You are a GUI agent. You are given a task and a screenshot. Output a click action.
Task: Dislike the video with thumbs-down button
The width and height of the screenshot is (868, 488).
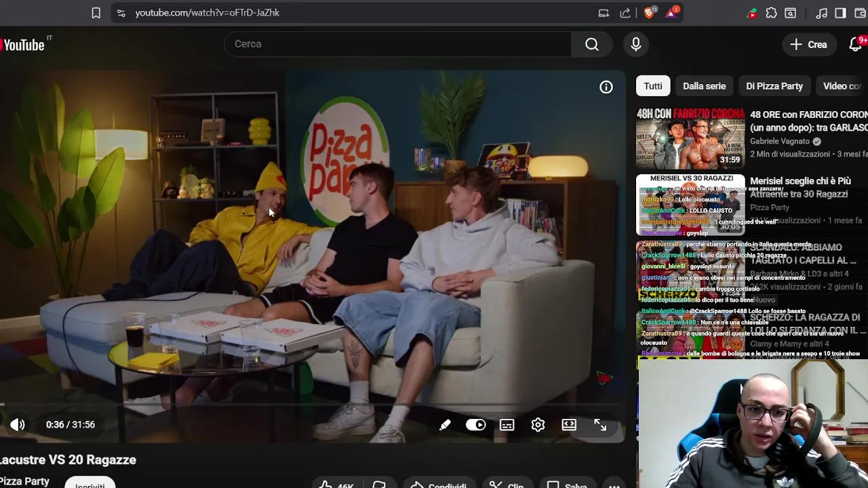pos(379,484)
